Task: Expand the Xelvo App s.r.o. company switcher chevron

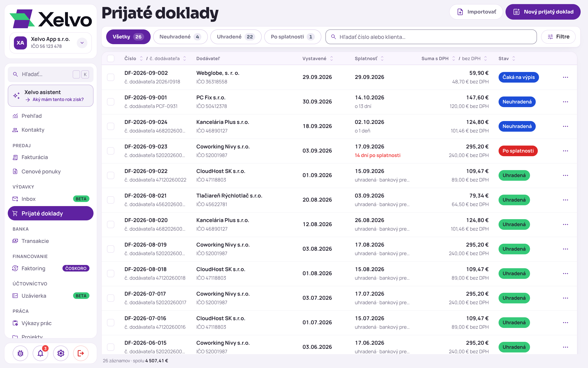Action: pyautogui.click(x=82, y=43)
